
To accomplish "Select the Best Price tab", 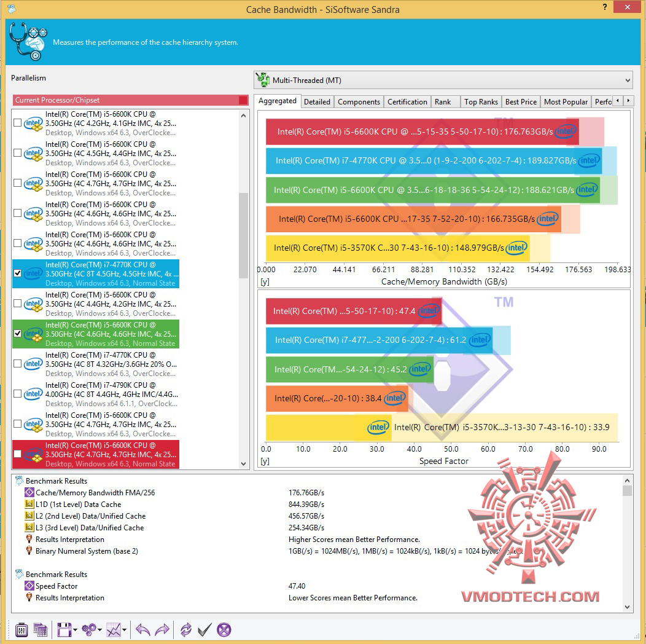I will [521, 102].
